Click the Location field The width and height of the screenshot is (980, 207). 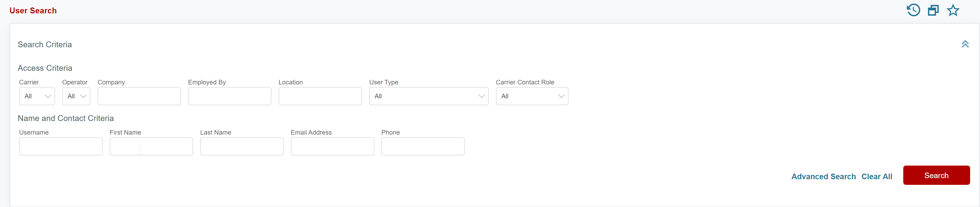pyautogui.click(x=320, y=96)
